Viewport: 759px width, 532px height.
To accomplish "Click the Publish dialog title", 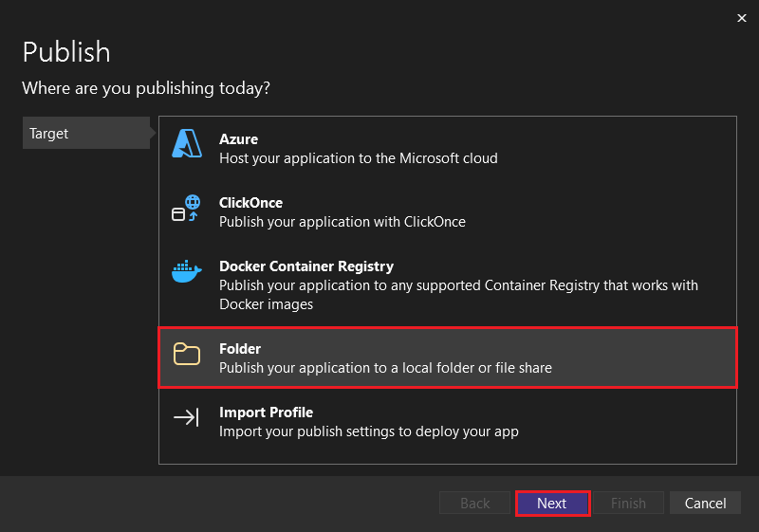I will pos(66,52).
